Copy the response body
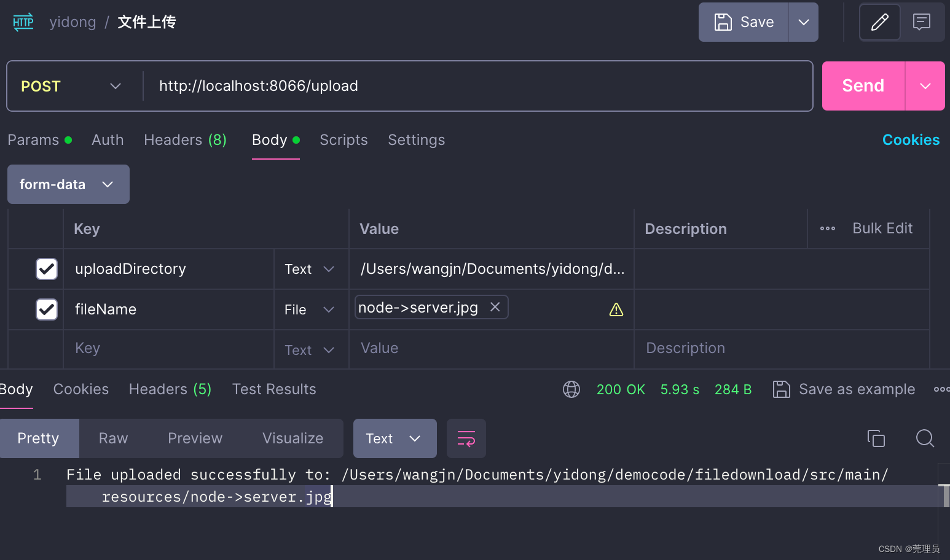950x560 pixels. click(x=876, y=438)
